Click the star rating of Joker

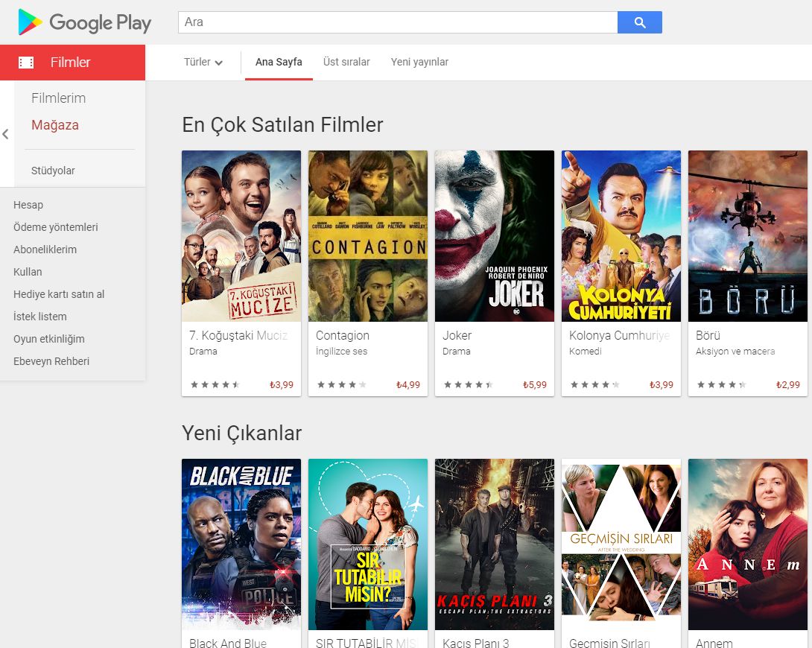click(469, 384)
